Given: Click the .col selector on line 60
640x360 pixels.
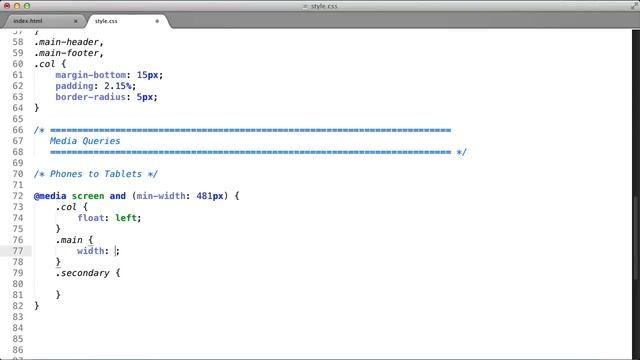Looking at the screenshot, I should click(x=44, y=64).
